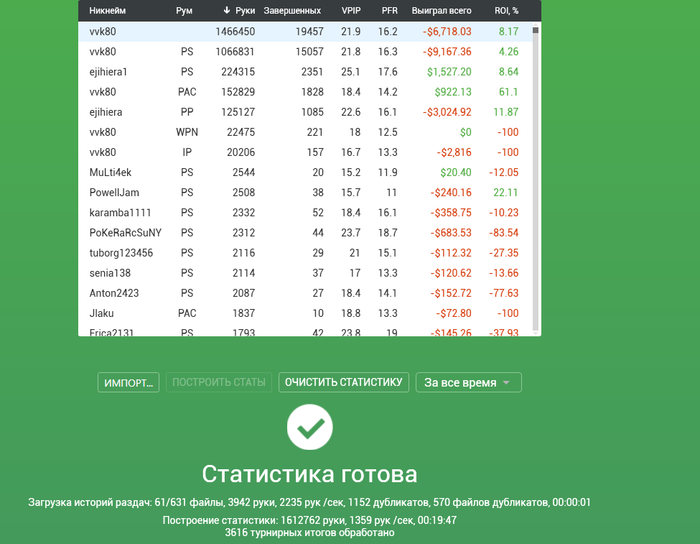Select the vvk80 WPN row

(x=305, y=132)
